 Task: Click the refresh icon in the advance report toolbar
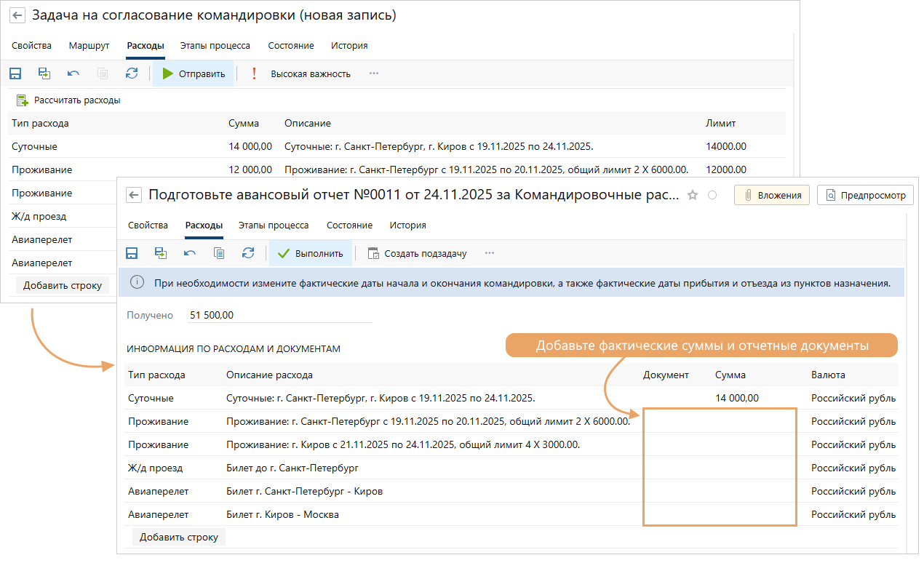click(248, 253)
